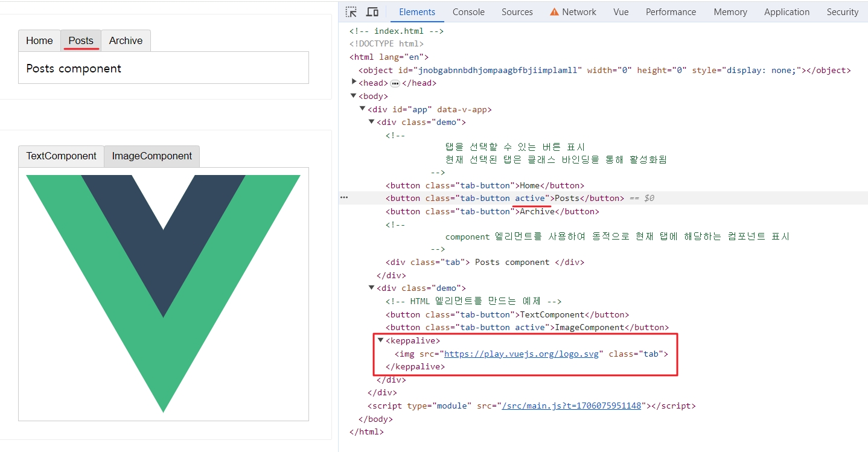The height and width of the screenshot is (452, 868).
Task: Click the <!-- index.html --> comment line
Action: 397,31
